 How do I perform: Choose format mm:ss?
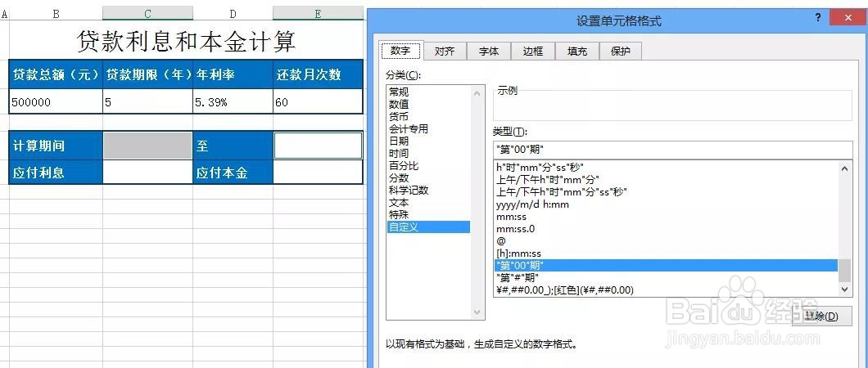pyautogui.click(x=666, y=217)
